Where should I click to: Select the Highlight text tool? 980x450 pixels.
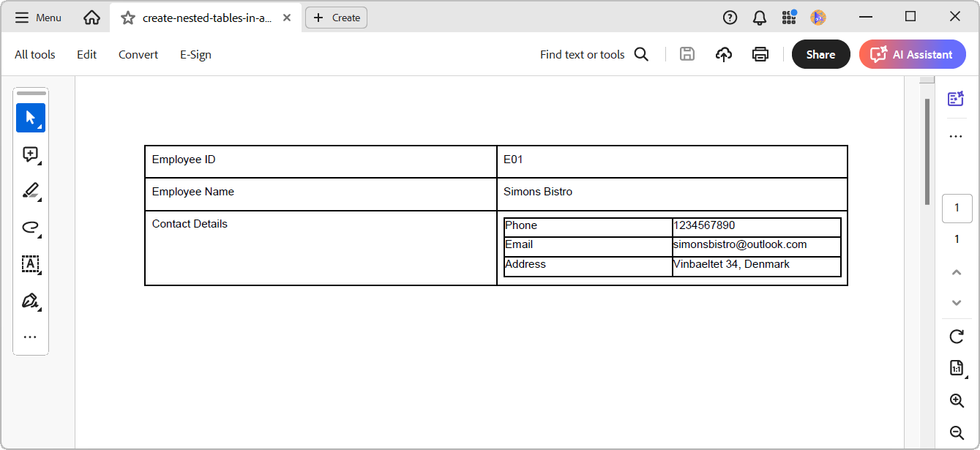pyautogui.click(x=31, y=191)
